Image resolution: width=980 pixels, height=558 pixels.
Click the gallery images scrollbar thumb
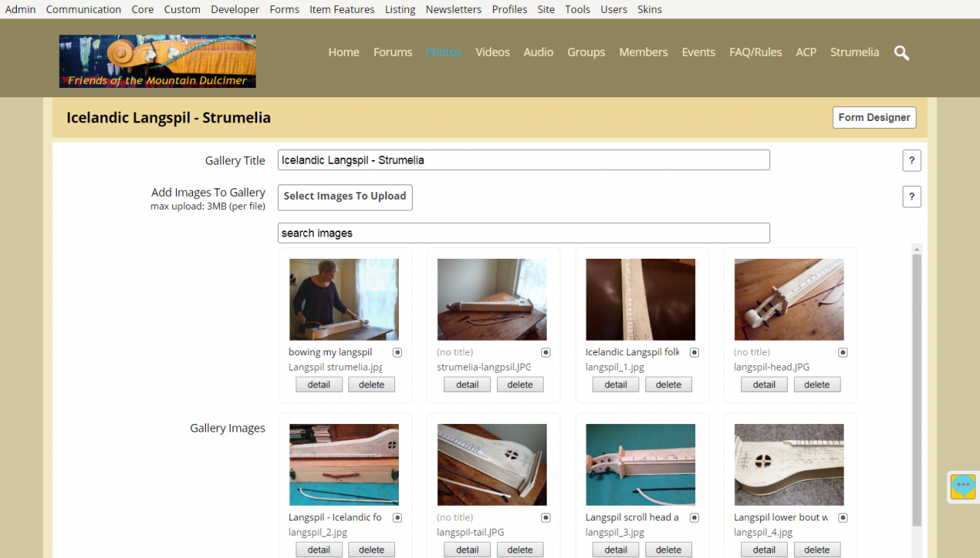[916, 390]
